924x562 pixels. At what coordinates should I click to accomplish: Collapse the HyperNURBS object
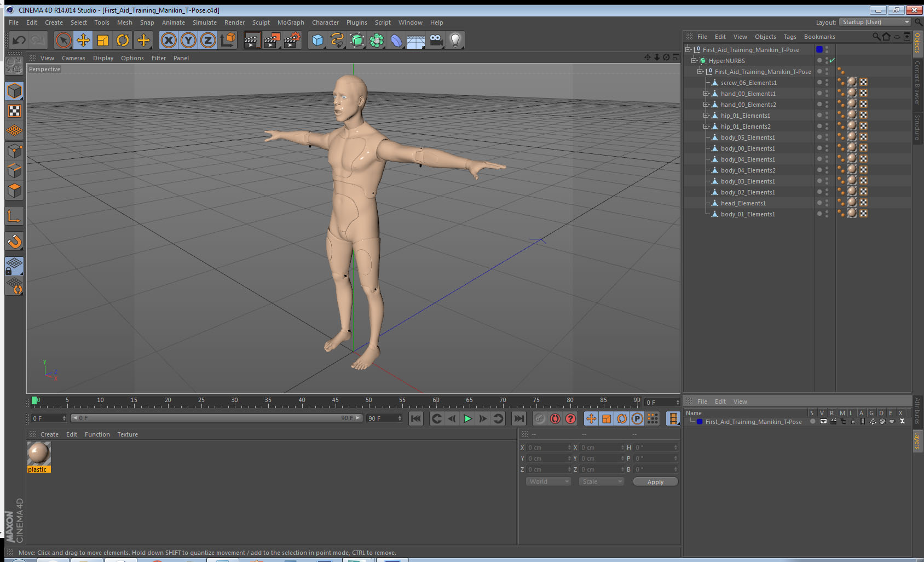[694, 60]
